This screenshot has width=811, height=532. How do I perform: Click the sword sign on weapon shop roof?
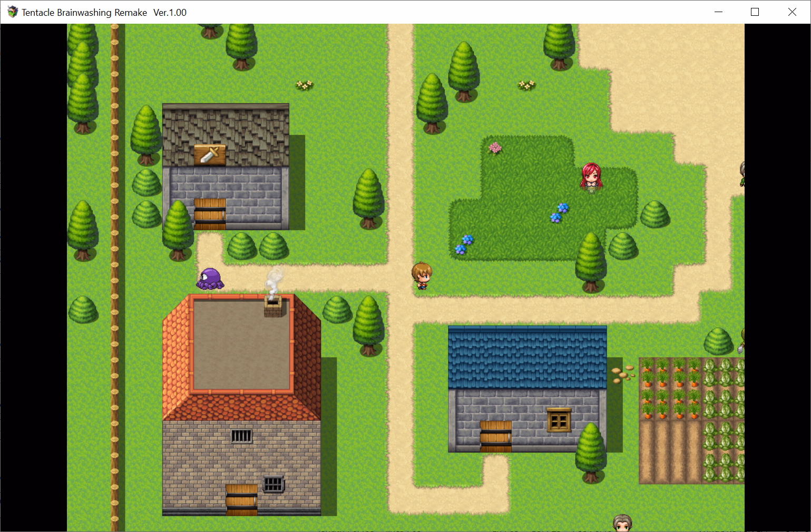(x=210, y=155)
